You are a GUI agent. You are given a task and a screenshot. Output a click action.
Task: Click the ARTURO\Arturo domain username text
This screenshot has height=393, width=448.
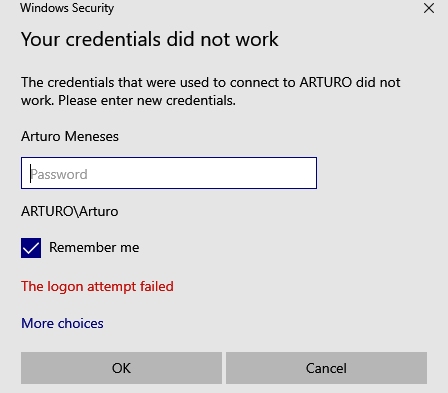pos(70,211)
